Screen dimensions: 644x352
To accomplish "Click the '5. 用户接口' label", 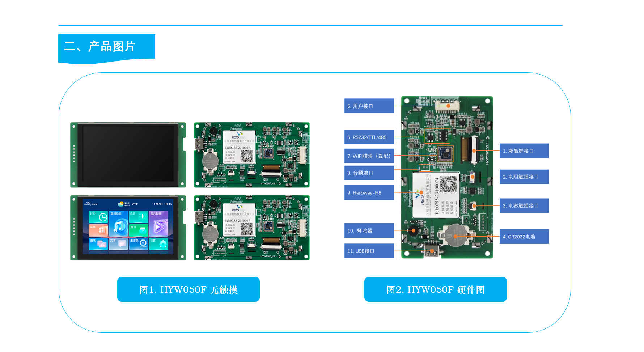I will click(369, 106).
